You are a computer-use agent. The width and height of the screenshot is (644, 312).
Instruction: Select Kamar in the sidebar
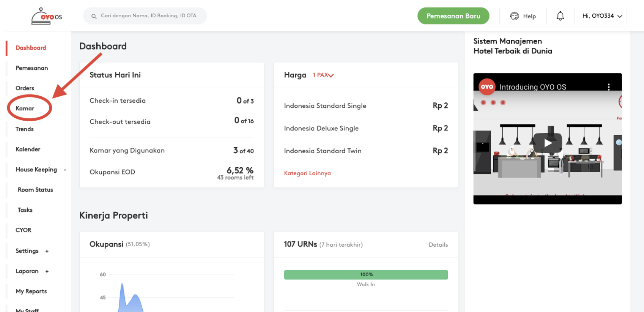coord(25,108)
